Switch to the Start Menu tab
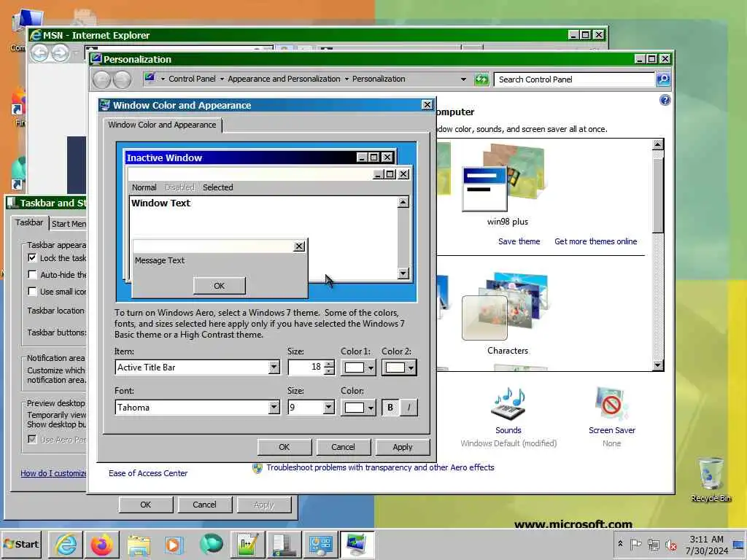747x560 pixels. pyautogui.click(x=69, y=224)
